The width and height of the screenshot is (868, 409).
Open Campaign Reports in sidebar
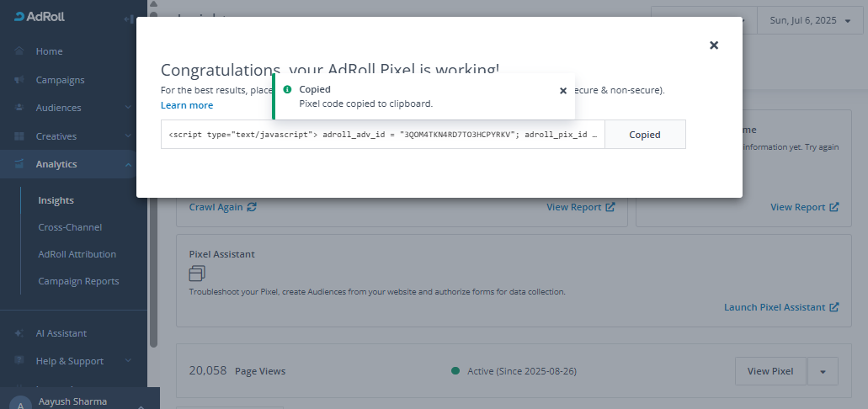(x=78, y=281)
